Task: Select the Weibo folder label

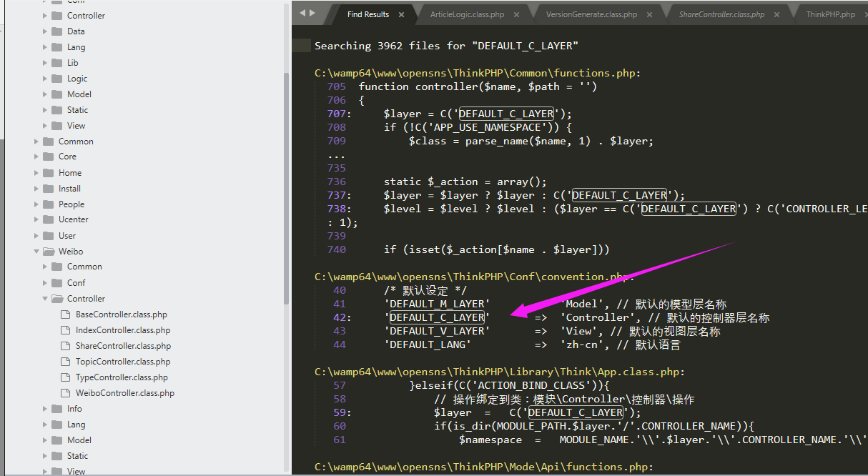Action: pos(71,252)
